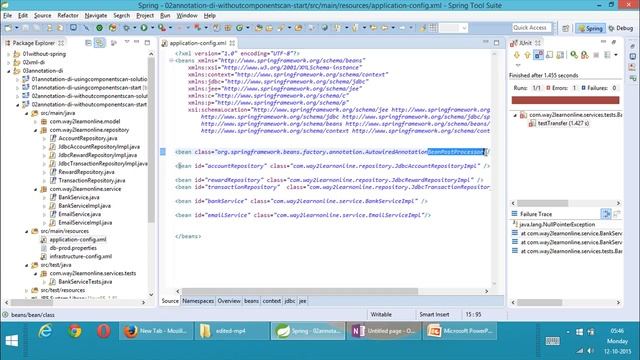640x360 pixels.
Task: Click Back navigation arrow in toolbar
Action: [x=384, y=28]
